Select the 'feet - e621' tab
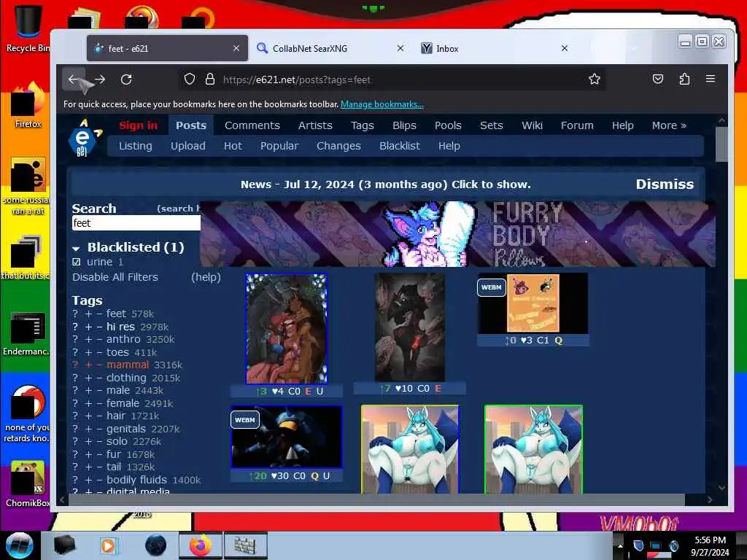 coord(167,48)
